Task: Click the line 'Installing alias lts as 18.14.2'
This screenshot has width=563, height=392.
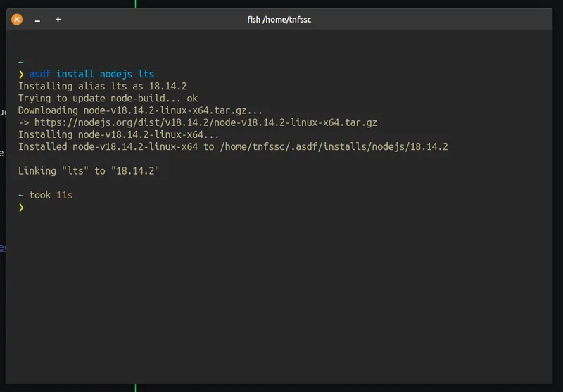Action: (x=103, y=86)
